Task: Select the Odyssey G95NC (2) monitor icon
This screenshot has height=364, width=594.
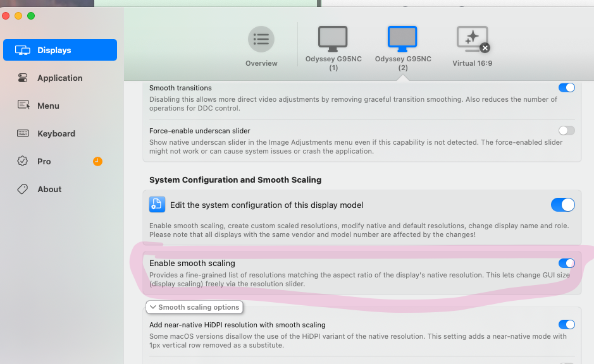Action: pos(402,39)
